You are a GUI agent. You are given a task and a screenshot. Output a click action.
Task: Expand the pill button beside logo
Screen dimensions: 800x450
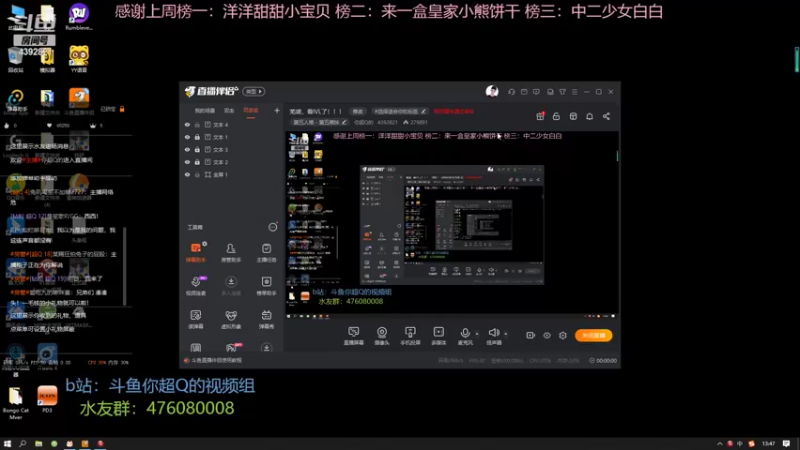[254, 91]
